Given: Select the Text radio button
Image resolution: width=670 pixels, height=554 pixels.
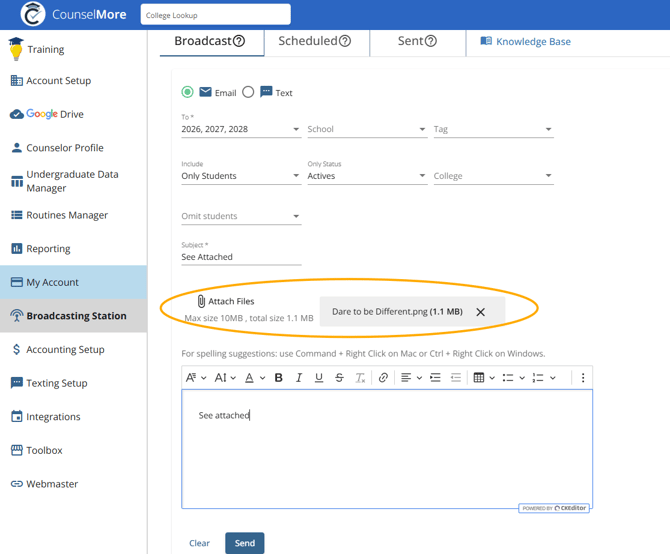Looking at the screenshot, I should click(x=248, y=92).
